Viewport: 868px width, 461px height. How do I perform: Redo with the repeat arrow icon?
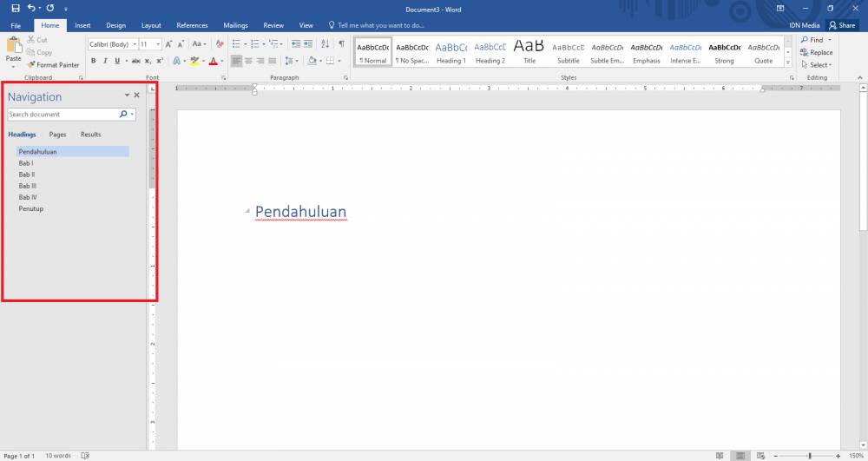coord(50,9)
